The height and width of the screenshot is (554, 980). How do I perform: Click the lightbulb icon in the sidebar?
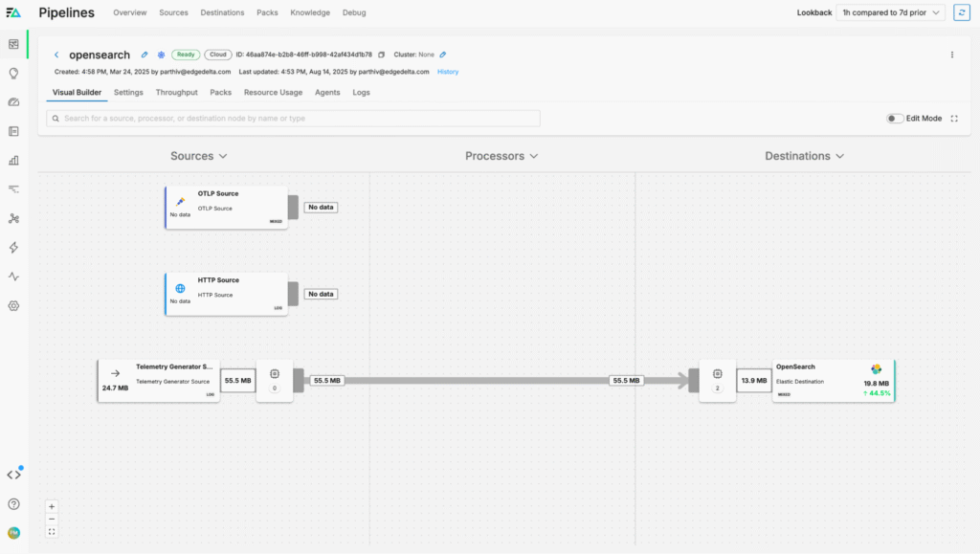click(x=13, y=73)
